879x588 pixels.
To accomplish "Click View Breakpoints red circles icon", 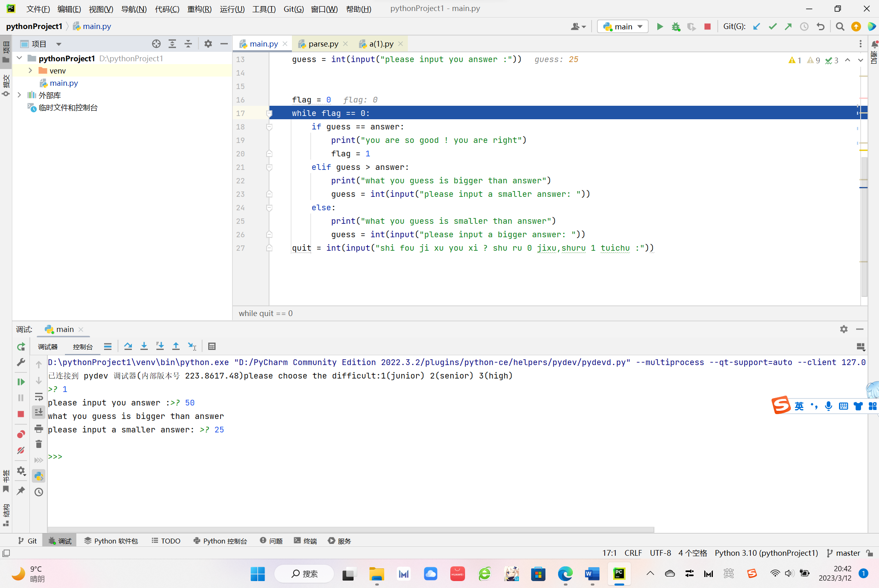I will tap(21, 434).
